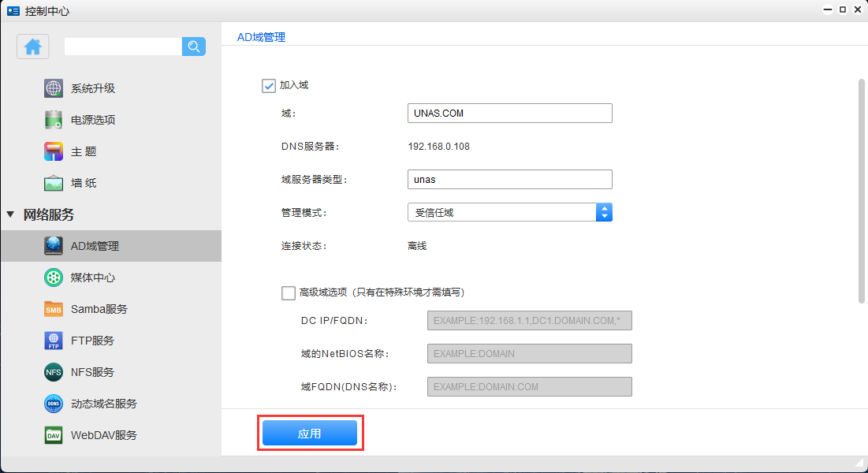This screenshot has height=473, width=868.
Task: Open the 主题 paint roller icon
Action: click(x=54, y=151)
